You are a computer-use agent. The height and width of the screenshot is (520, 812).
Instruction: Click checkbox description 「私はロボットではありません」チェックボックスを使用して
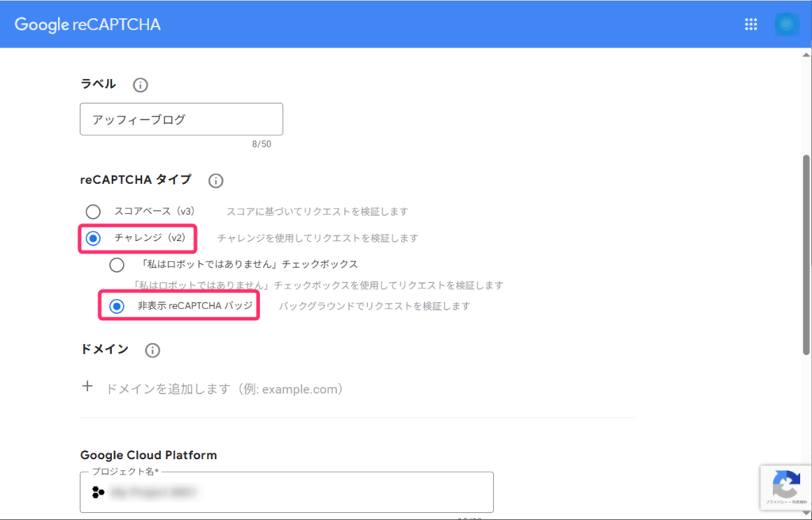(317, 285)
